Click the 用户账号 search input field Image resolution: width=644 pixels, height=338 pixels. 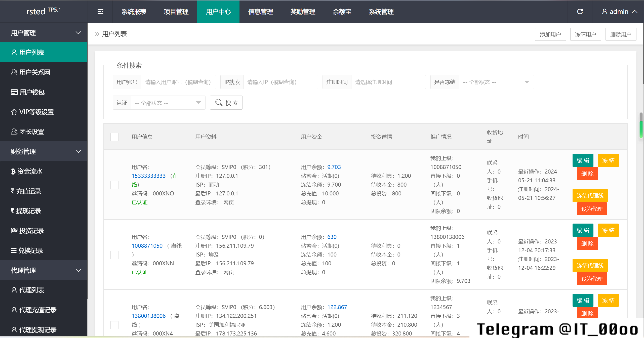click(x=179, y=82)
